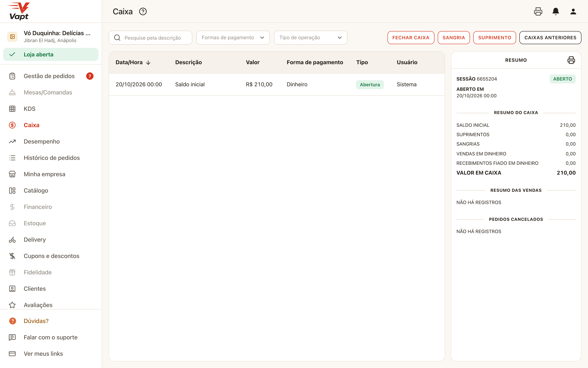
Task: Open Falar com o suporte
Action: [x=51, y=337]
